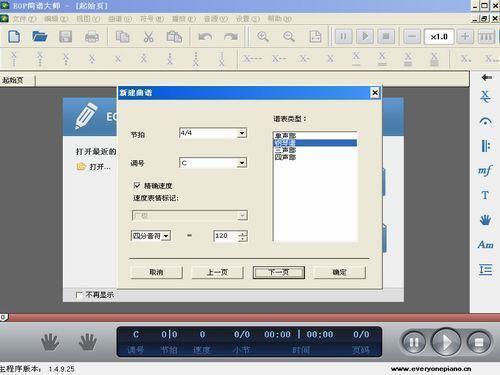
Task: Click the metronome bars icon
Action: click(486, 36)
